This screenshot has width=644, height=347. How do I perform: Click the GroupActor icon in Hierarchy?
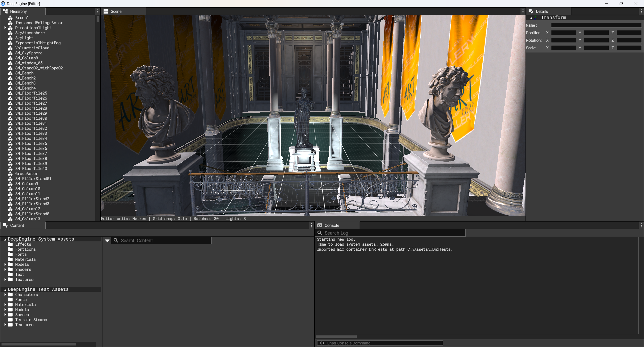click(x=10, y=173)
